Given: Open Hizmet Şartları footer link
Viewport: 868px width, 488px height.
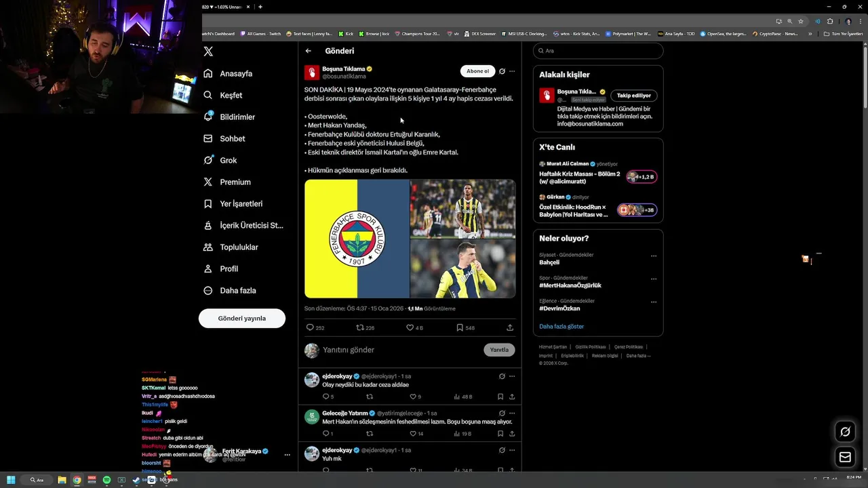Looking at the screenshot, I should 553,347.
